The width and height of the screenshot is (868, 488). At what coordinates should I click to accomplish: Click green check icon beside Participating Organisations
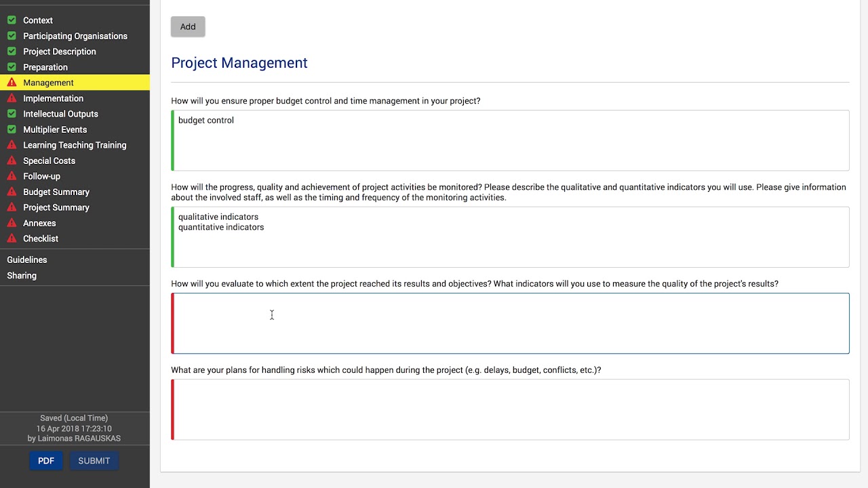12,36
